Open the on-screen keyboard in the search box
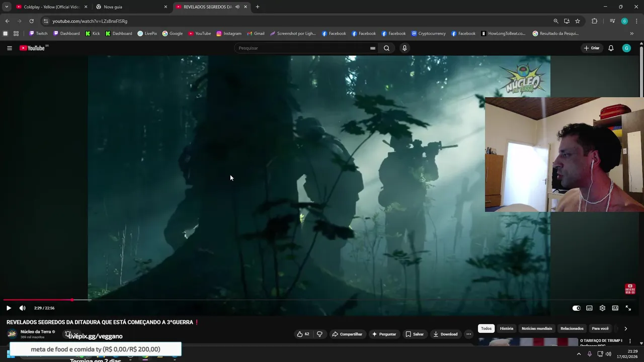The image size is (644, 362). [x=373, y=48]
